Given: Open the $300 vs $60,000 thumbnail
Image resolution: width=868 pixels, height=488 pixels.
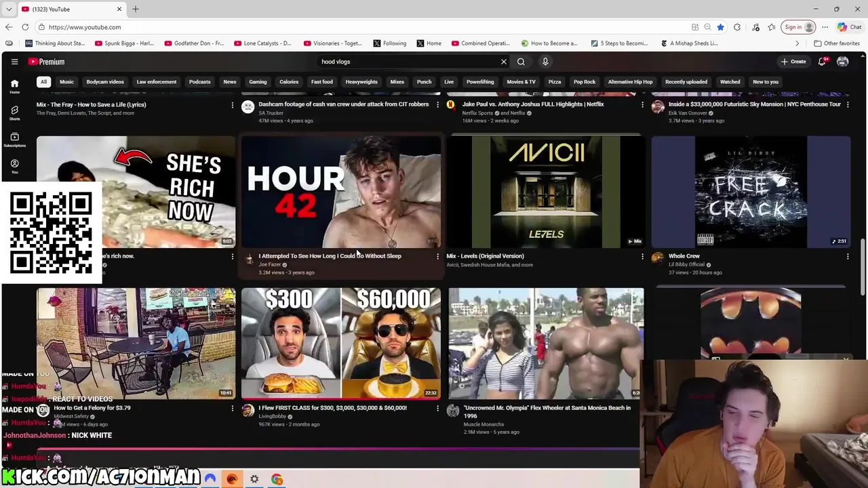Looking at the screenshot, I should pos(341,344).
